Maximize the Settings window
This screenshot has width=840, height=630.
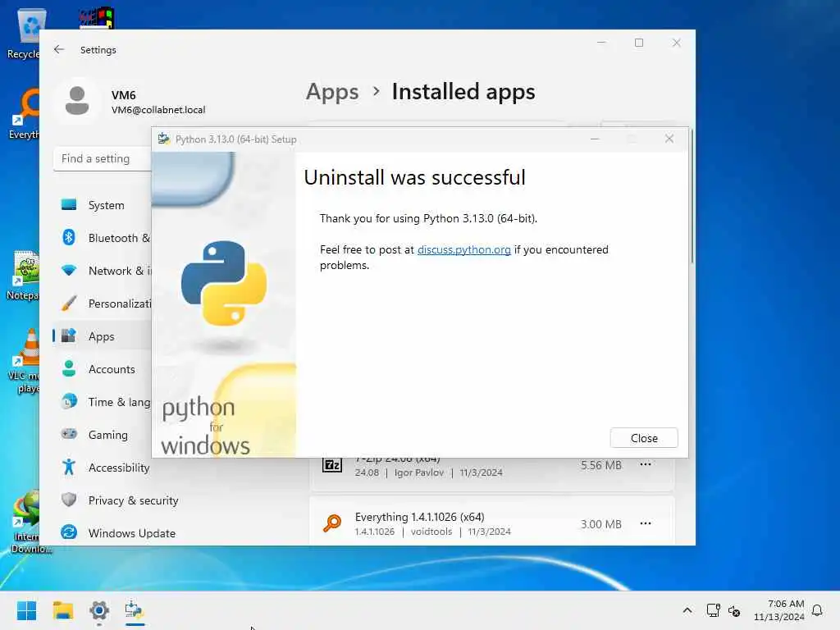coord(639,43)
